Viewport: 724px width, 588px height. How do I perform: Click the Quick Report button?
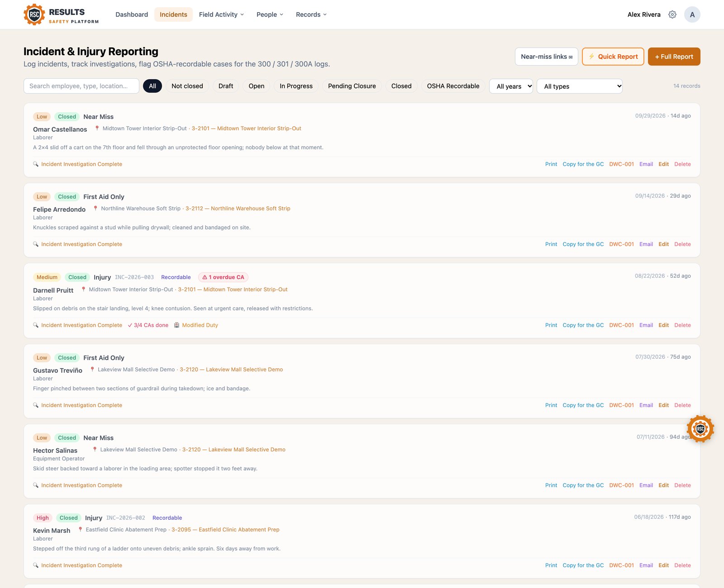pos(613,57)
